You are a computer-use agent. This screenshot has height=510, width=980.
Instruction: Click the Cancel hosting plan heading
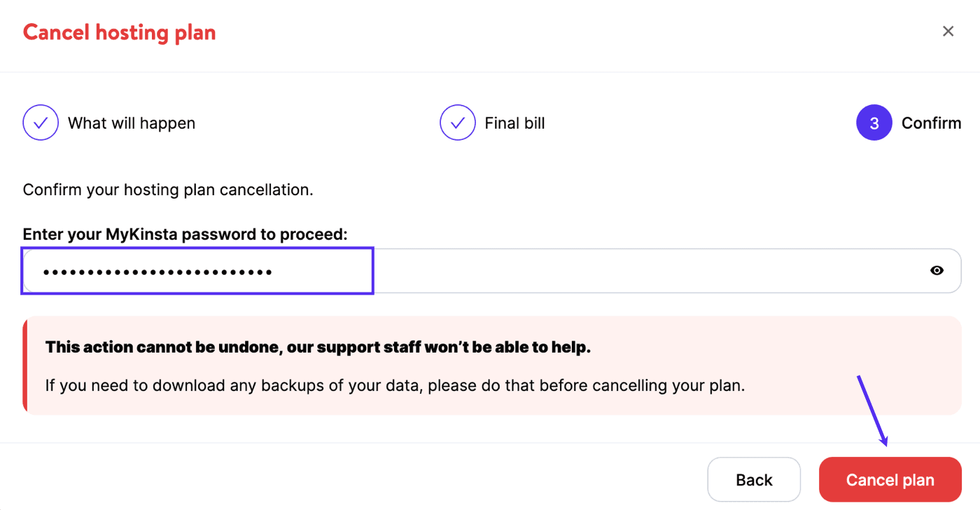118,32
